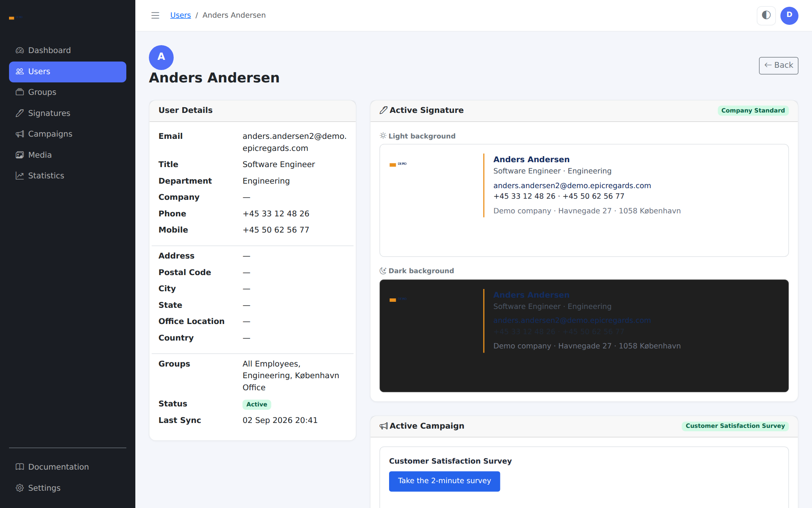Image resolution: width=812 pixels, height=508 pixels.
Task: Click the megaphone icon beside Active Campaign
Action: point(383,426)
